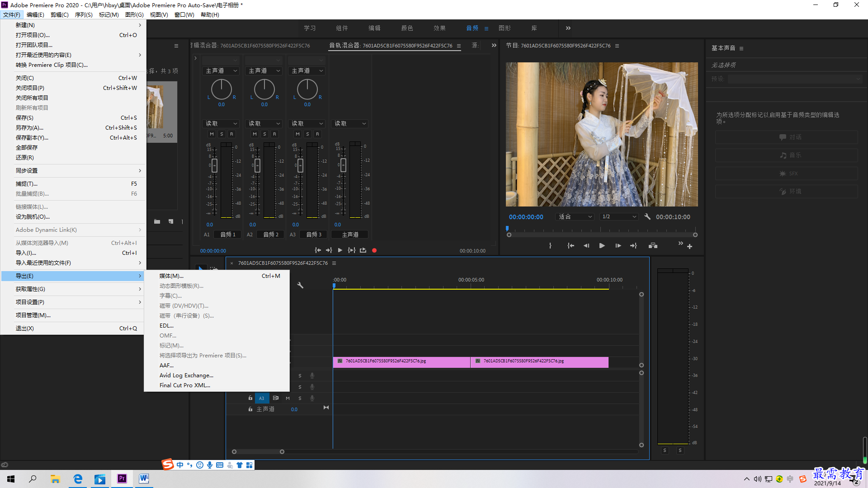868x488 pixels.
Task: Click the master channel volume fader handle
Action: [343, 165]
